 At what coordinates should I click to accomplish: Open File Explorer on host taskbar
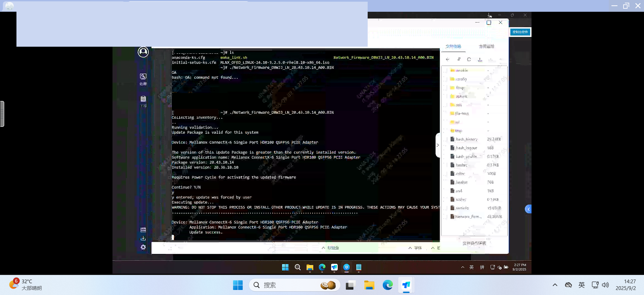click(369, 285)
